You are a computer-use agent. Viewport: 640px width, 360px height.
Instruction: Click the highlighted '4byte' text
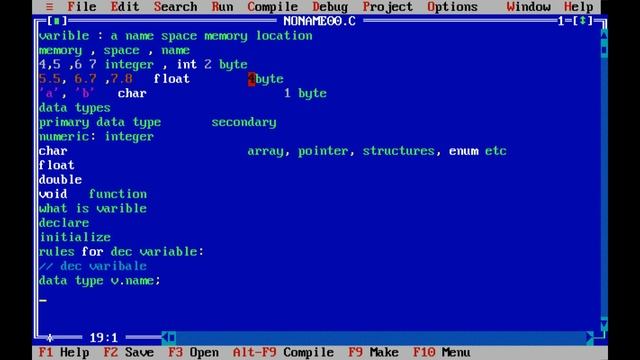(x=266, y=79)
